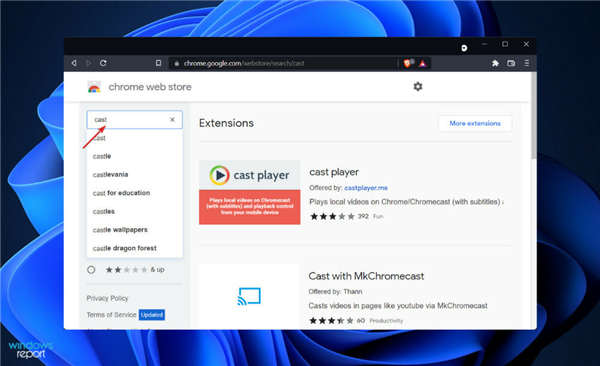600x366 pixels.
Task: Click the tab-strip icon in title bar
Action: (464, 48)
